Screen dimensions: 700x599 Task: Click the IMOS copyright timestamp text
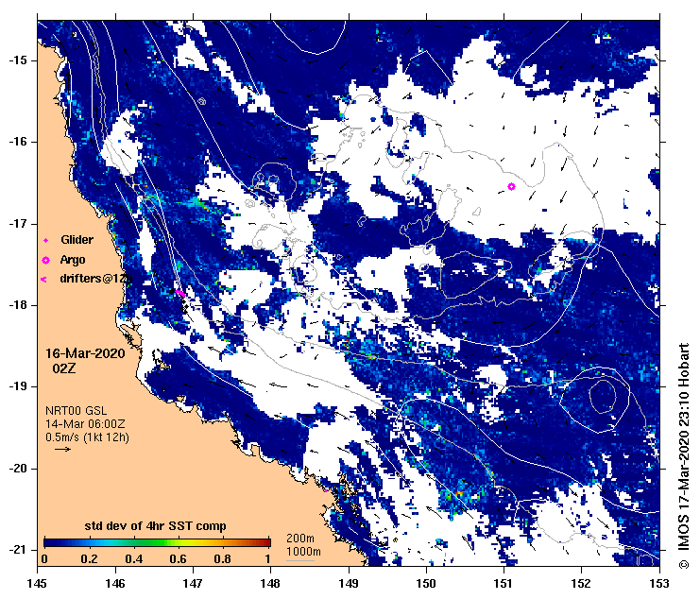[684, 455]
